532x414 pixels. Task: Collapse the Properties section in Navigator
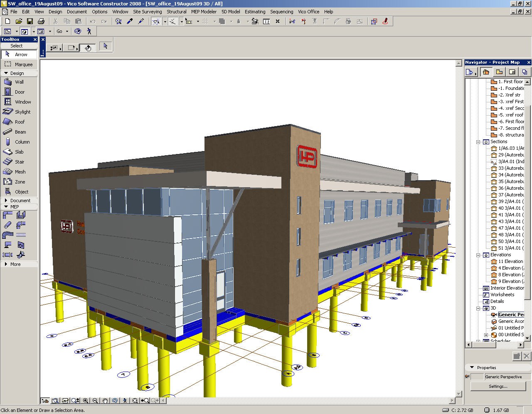pos(472,367)
